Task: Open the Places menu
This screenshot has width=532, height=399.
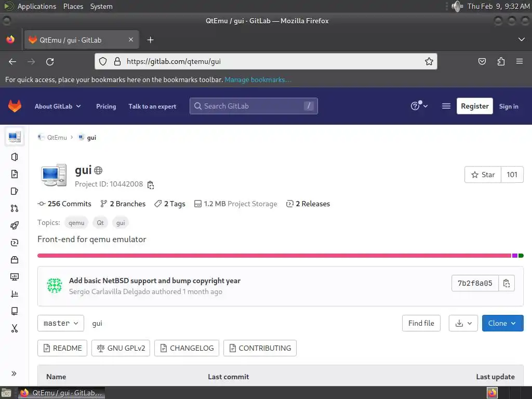Action: click(73, 6)
